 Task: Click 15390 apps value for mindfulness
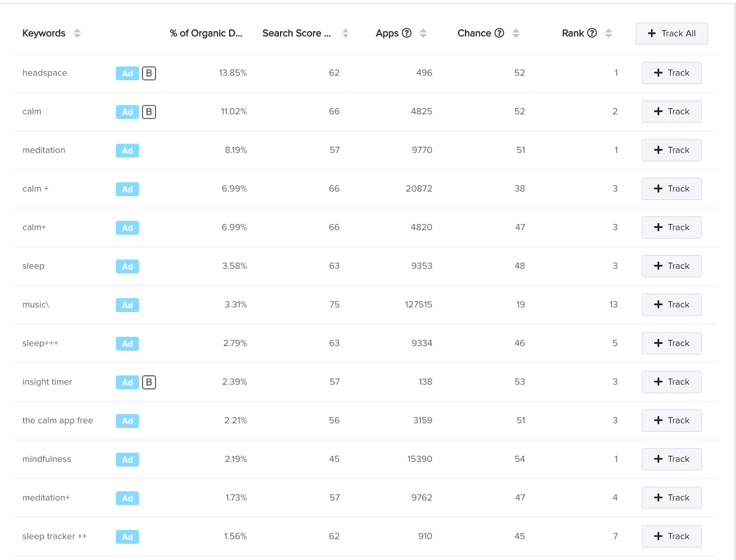tap(420, 459)
